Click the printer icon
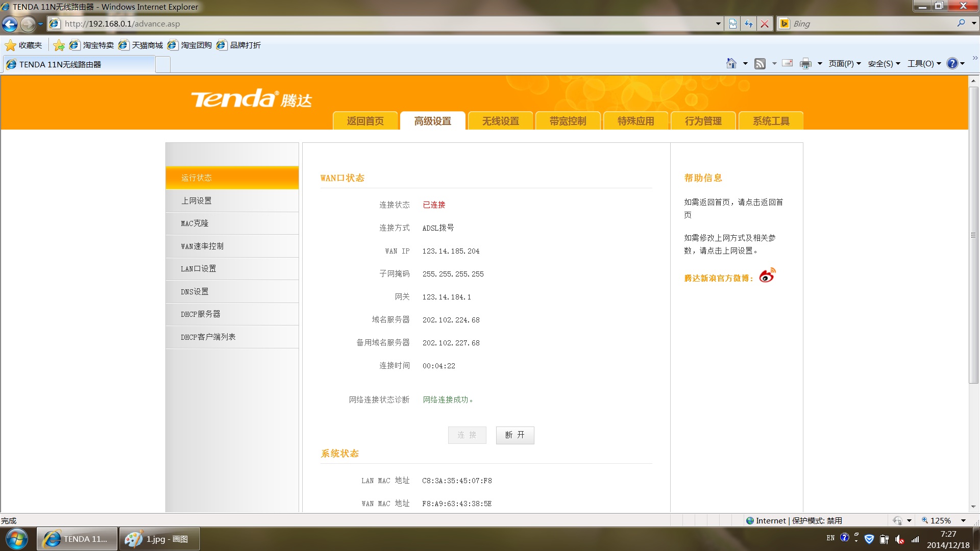Viewport: 980px width, 551px height. (x=806, y=63)
